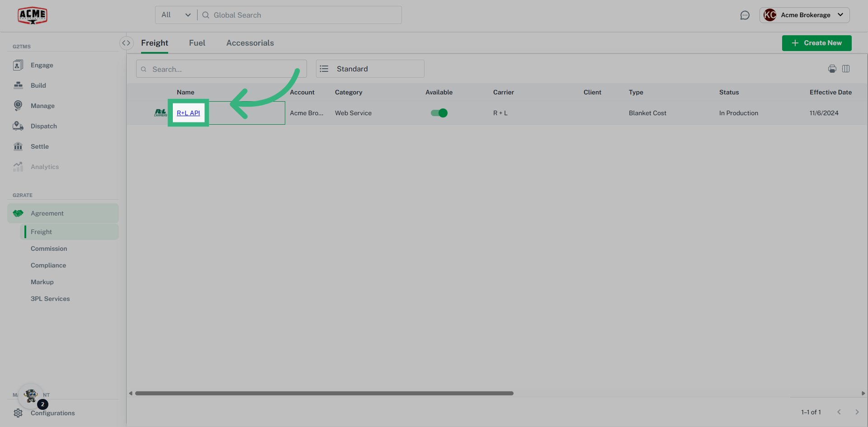Click the Agreement handshake icon
868x427 pixels.
pyautogui.click(x=18, y=213)
